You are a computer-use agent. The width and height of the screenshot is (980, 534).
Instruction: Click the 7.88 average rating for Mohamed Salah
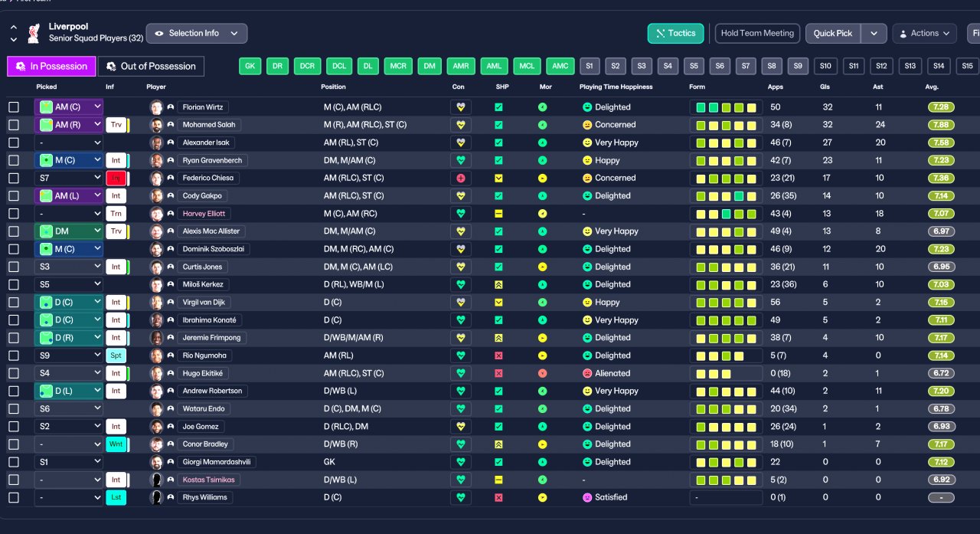(941, 125)
